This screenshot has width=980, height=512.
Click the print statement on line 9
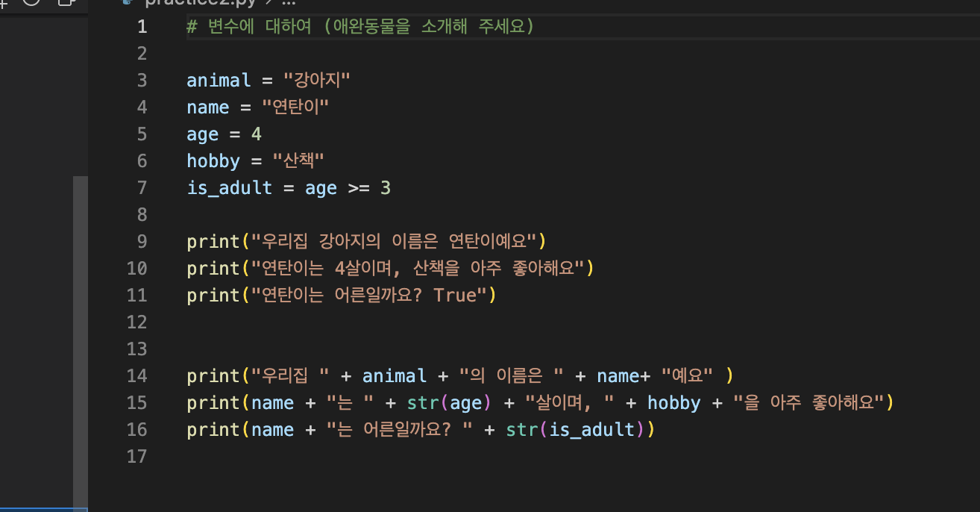(x=366, y=242)
